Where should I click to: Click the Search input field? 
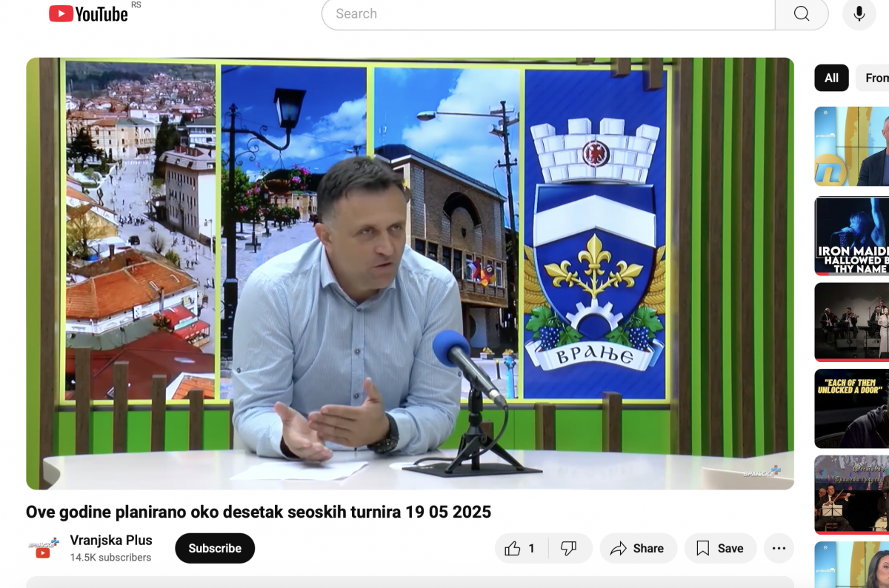pyautogui.click(x=548, y=13)
